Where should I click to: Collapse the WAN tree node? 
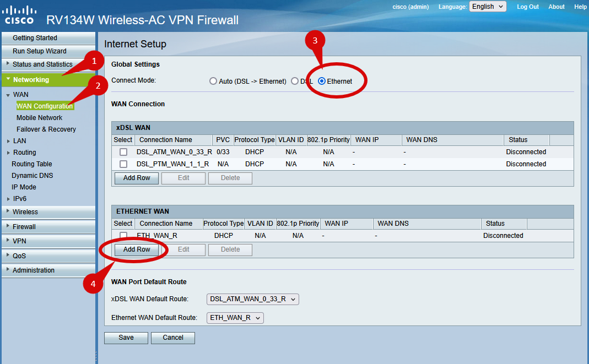pos(8,95)
